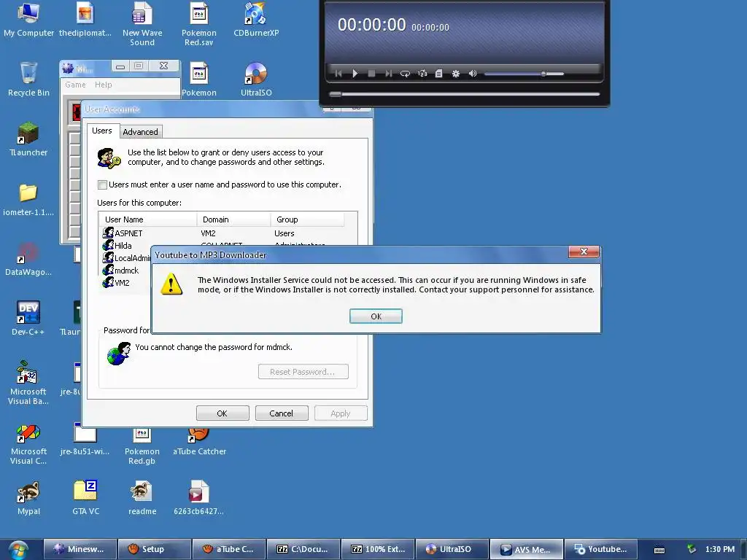The height and width of the screenshot is (560, 747).
Task: Select Microsoft Visual C++ desktop icon
Action: (x=28, y=444)
